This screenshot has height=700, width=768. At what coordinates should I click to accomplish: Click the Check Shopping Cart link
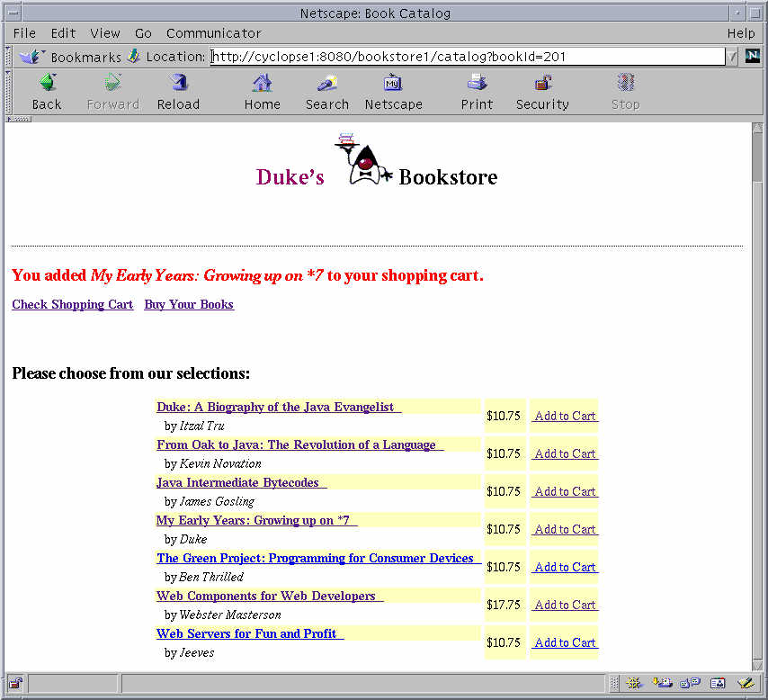73,305
